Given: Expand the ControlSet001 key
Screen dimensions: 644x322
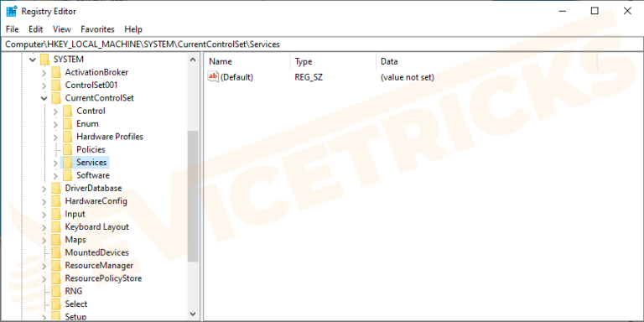Looking at the screenshot, I should [44, 86].
